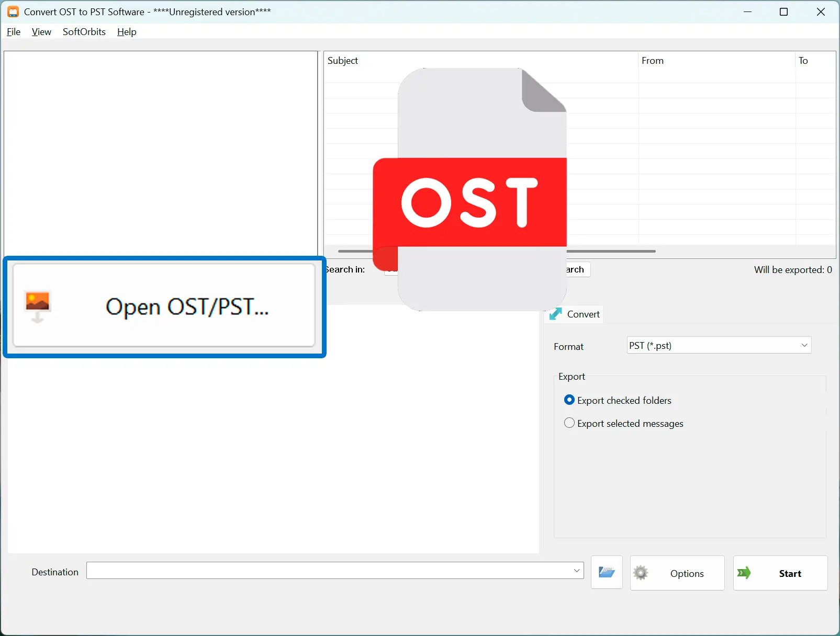The width and height of the screenshot is (840, 636).
Task: Maximize the application window
Action: point(783,12)
